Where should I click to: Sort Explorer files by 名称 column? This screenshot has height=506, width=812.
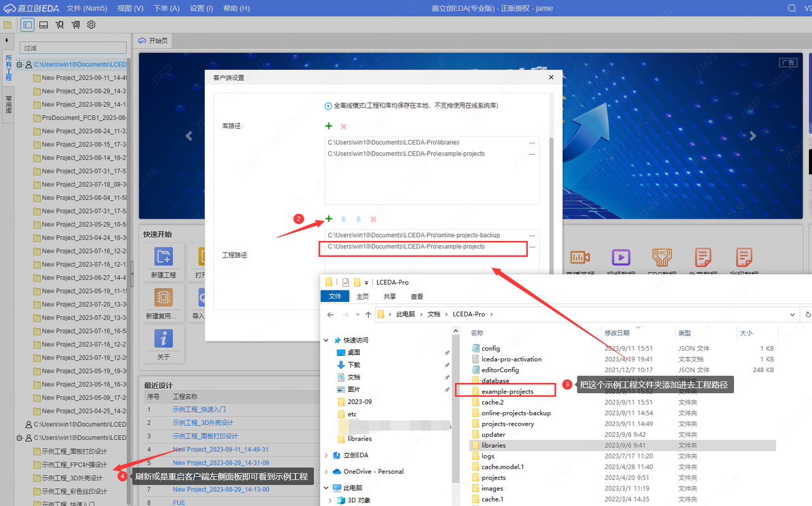[477, 333]
